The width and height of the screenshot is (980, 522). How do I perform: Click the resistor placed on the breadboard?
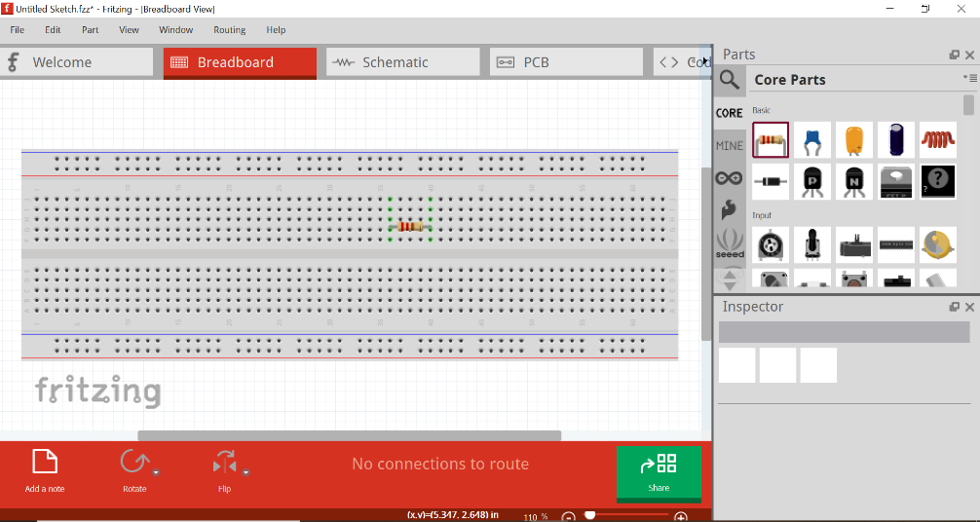click(x=412, y=227)
